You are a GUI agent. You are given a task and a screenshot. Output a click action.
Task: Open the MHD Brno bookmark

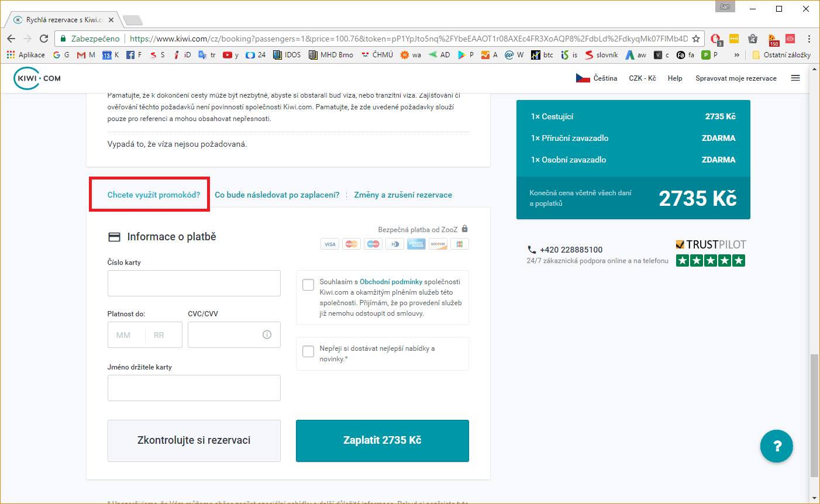coord(331,54)
